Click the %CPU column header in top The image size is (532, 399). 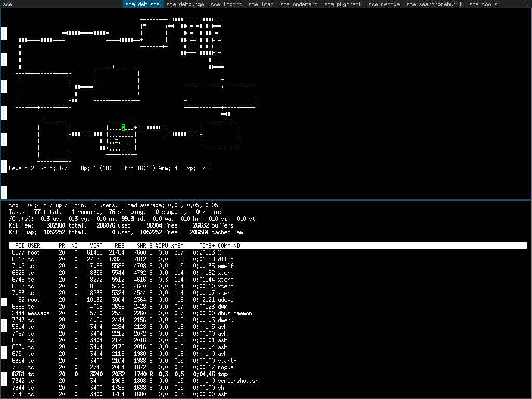tap(162, 246)
